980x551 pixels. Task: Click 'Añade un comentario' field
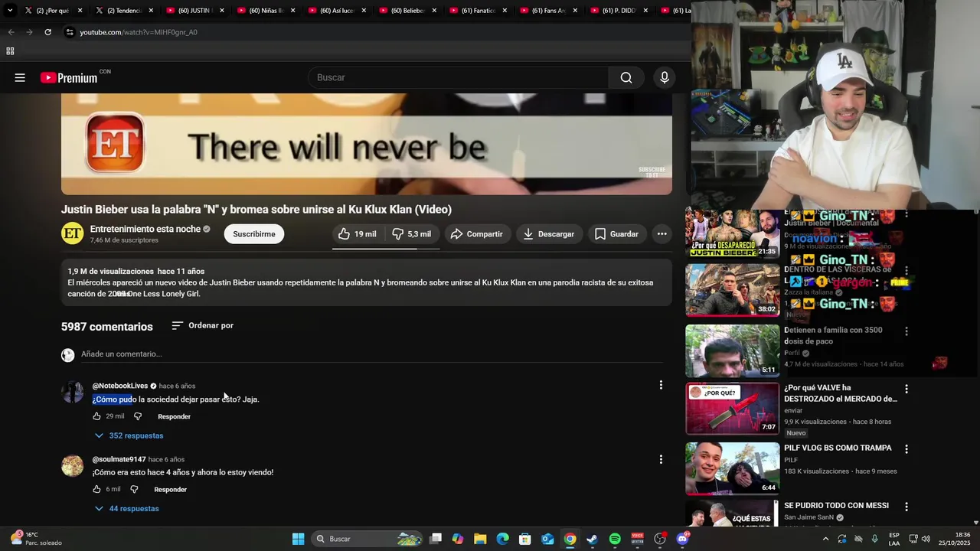click(371, 354)
